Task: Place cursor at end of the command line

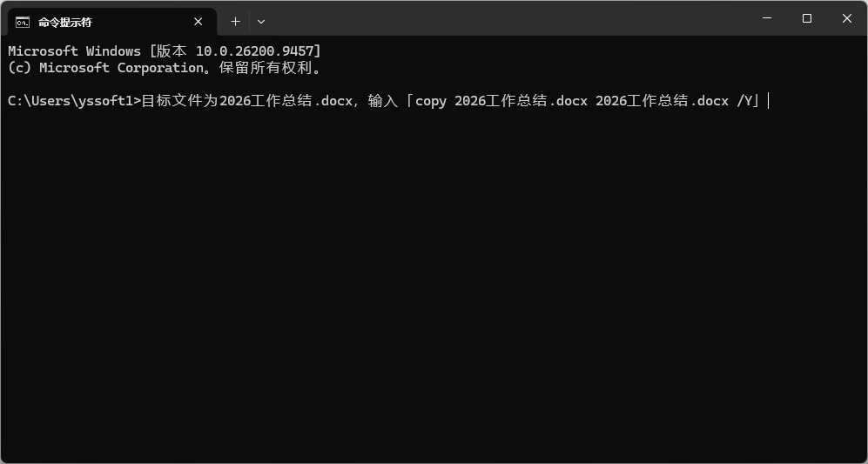Action: click(x=769, y=101)
